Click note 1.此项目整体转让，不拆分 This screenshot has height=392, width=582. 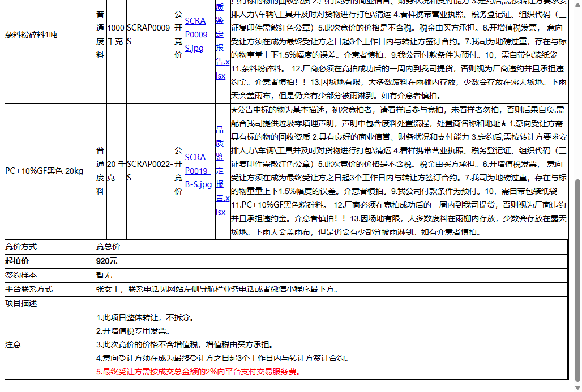145,317
